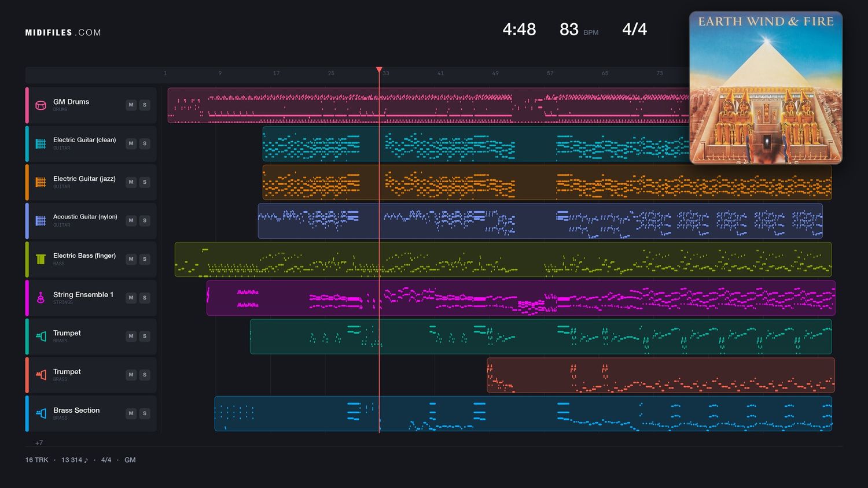Click the drum icon on GM Drums track
This screenshot has width=868, height=488.
[41, 105]
